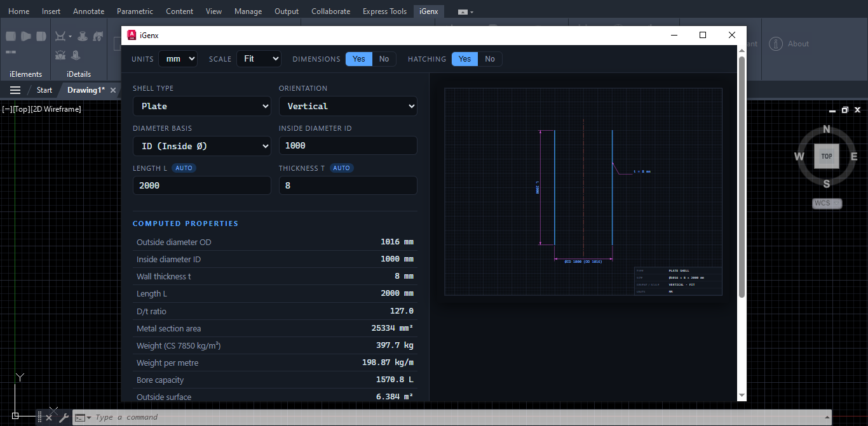
Task: Click the Inside Diameter ID input field
Action: pos(348,145)
